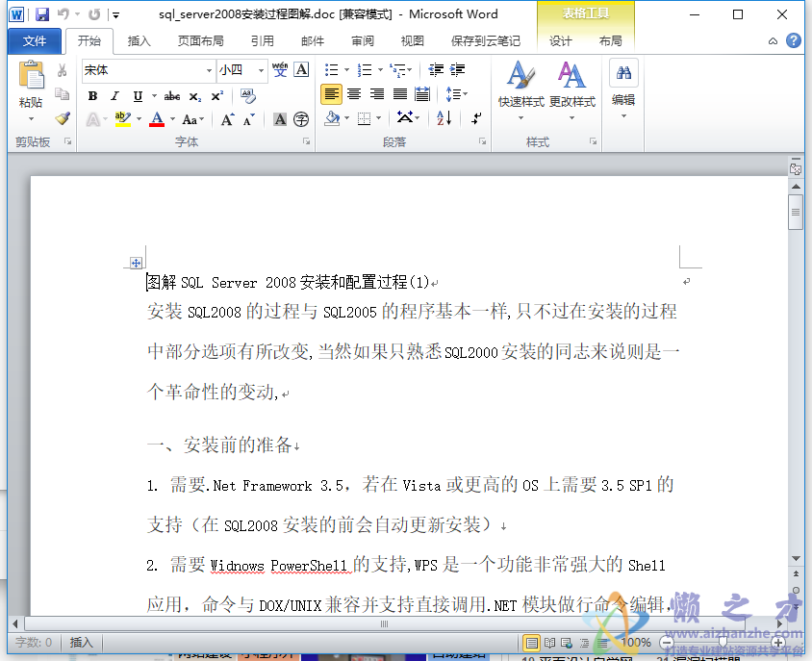812x661 pixels.
Task: Apply superscript formatting
Action: (216, 95)
